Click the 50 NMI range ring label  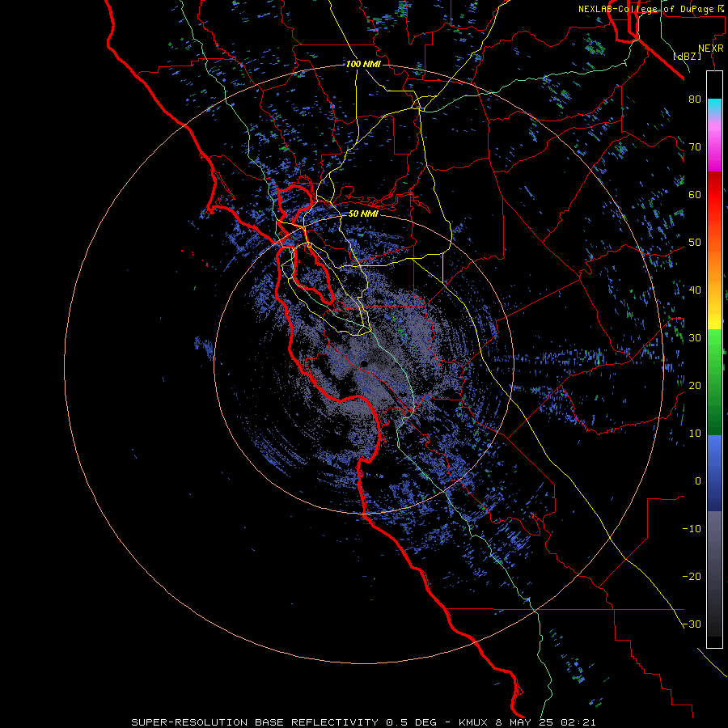click(x=363, y=214)
